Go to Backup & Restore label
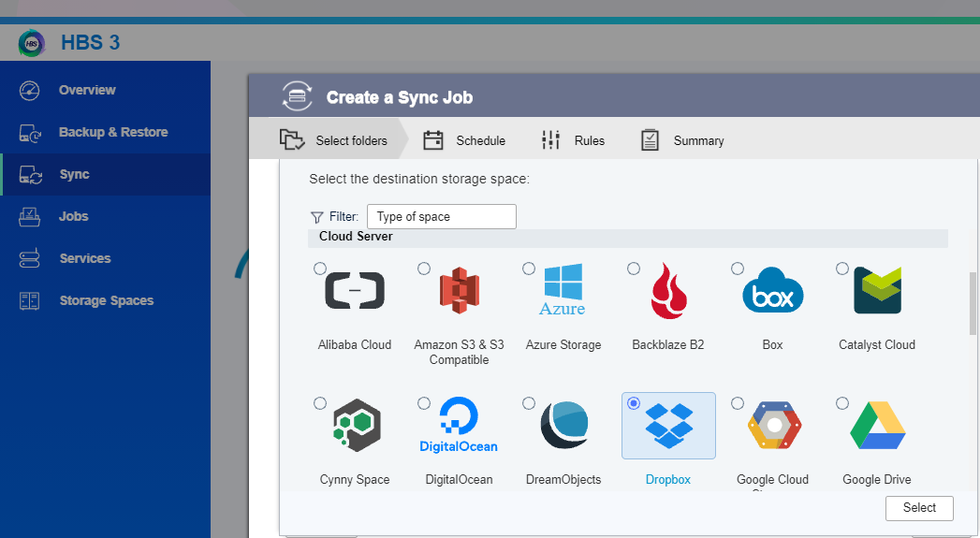The width and height of the screenshot is (980, 538). pyautogui.click(x=113, y=133)
